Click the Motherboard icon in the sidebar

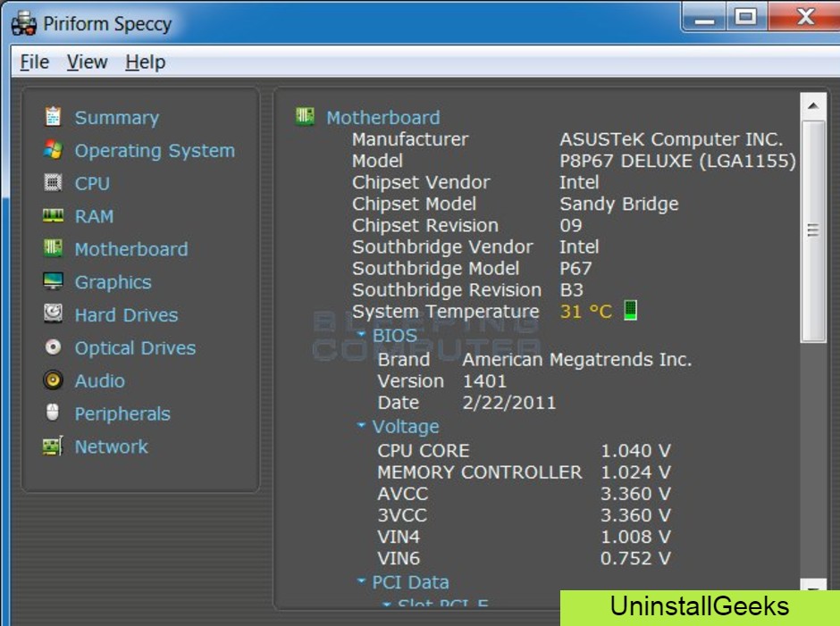pos(53,248)
